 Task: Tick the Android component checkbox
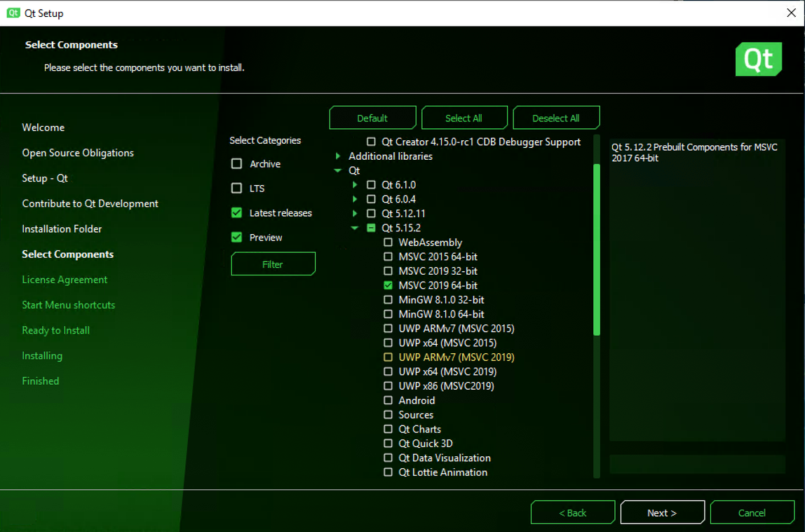pyautogui.click(x=388, y=400)
